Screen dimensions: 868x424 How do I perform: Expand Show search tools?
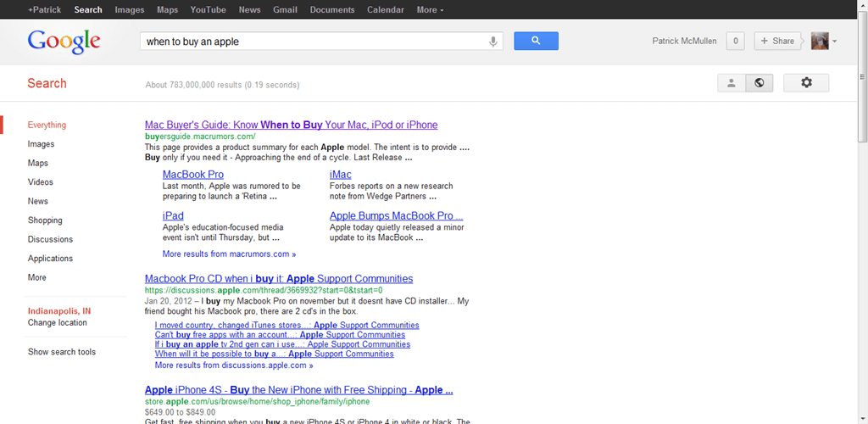coord(61,352)
